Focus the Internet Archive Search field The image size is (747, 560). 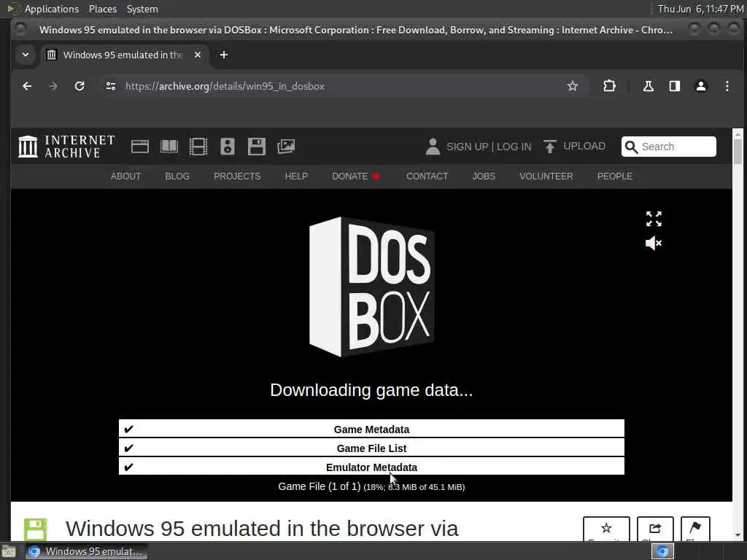[x=669, y=147]
